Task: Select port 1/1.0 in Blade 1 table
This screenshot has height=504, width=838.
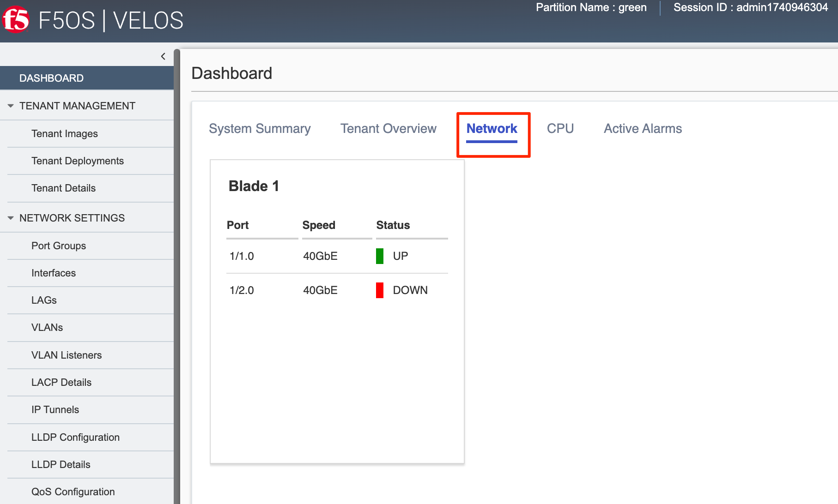Action: coord(242,256)
